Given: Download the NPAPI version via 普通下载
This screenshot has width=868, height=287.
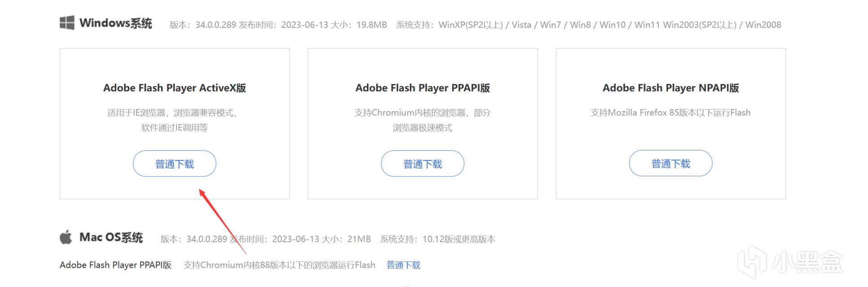Looking at the screenshot, I should 670,163.
